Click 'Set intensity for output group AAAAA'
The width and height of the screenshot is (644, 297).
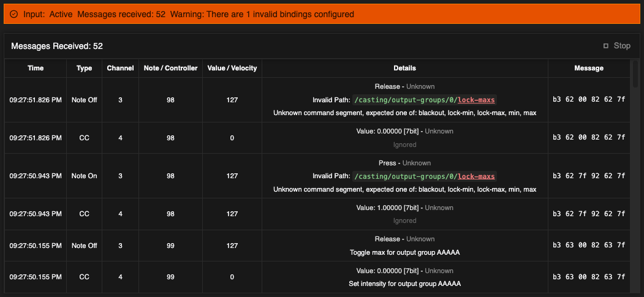click(x=404, y=284)
